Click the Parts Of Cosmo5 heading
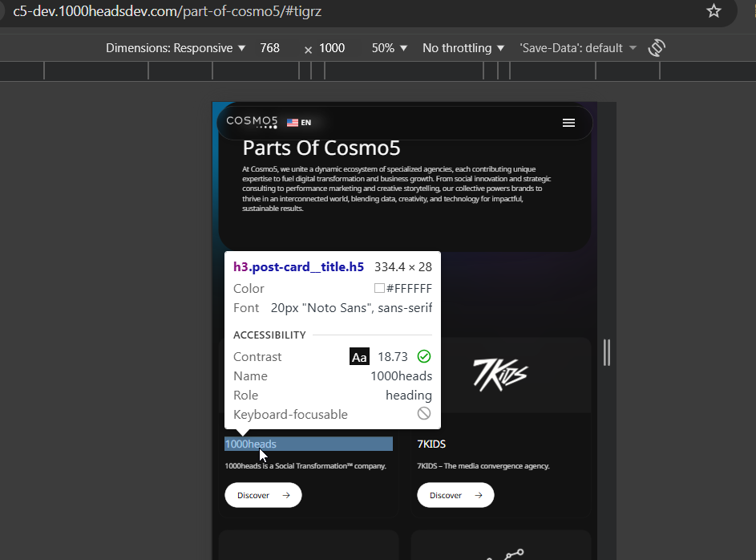Viewport: 756px width, 560px height. (321, 148)
